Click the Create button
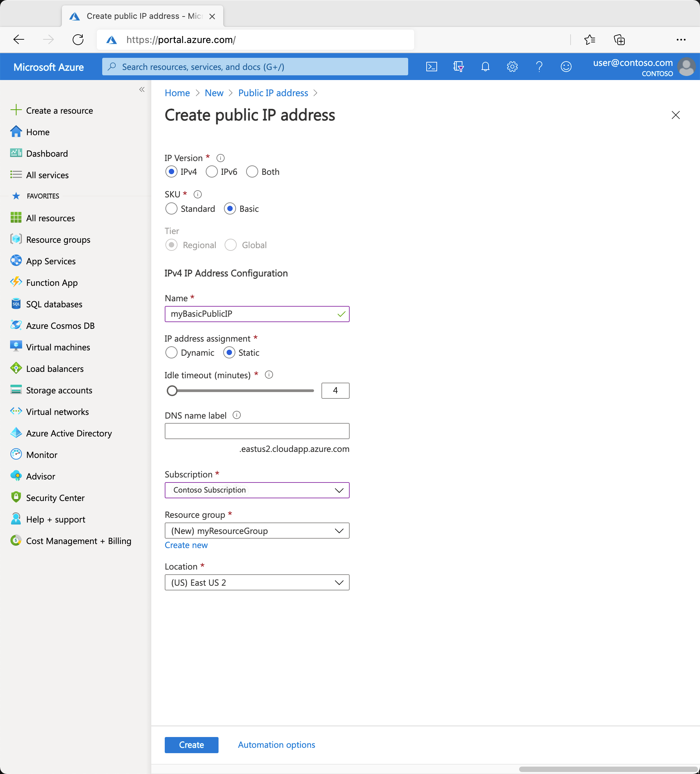Image resolution: width=700 pixels, height=774 pixels. pos(191,745)
